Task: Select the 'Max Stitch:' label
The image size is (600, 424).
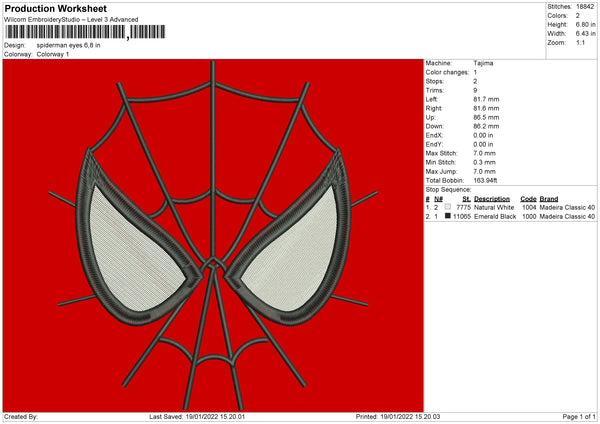Action: pyautogui.click(x=442, y=153)
